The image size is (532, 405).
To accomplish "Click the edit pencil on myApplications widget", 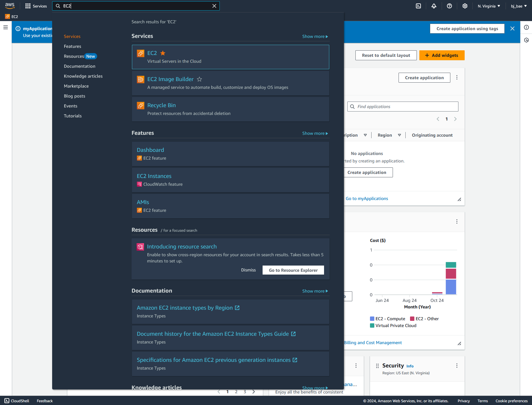I will coord(459,199).
